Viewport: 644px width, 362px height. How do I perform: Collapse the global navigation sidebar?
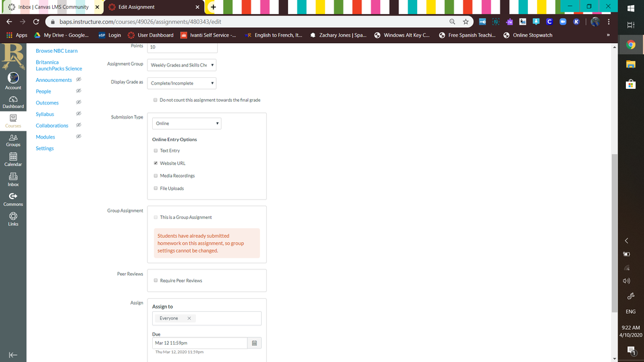click(x=13, y=354)
